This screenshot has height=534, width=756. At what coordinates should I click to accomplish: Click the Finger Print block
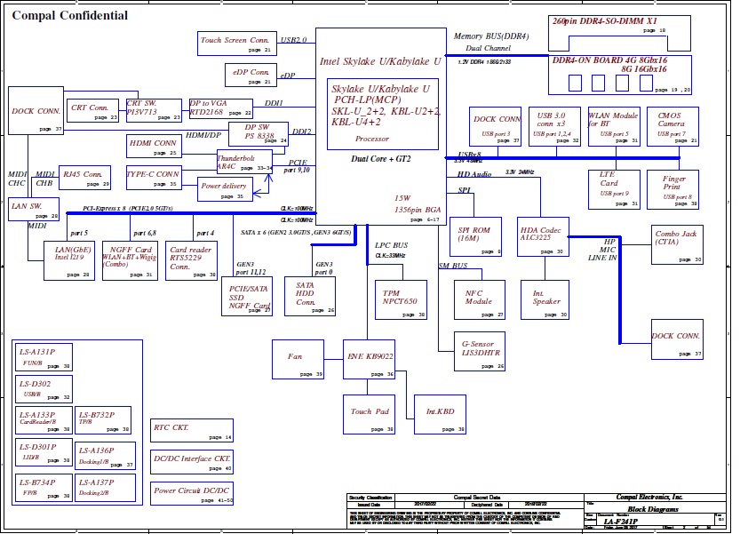click(x=672, y=189)
